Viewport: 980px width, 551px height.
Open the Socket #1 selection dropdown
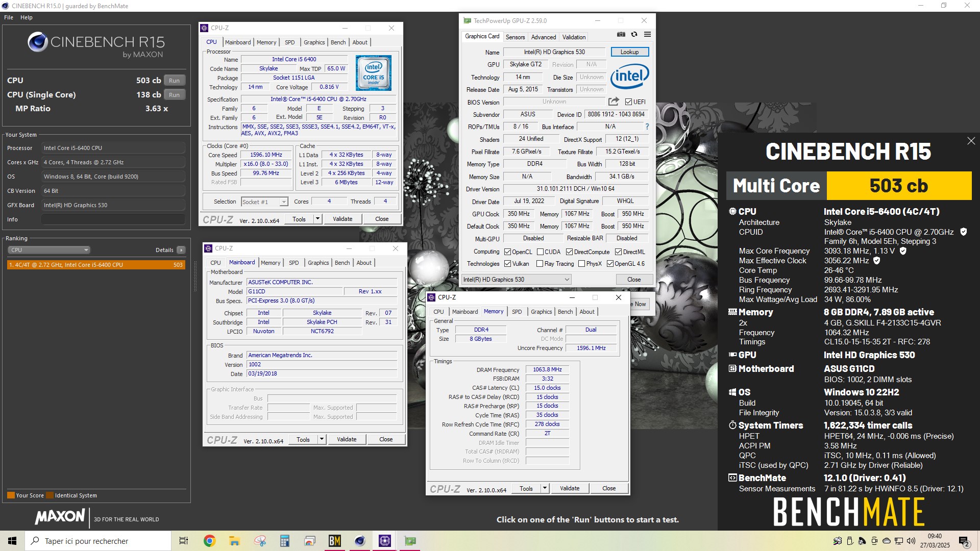(264, 202)
